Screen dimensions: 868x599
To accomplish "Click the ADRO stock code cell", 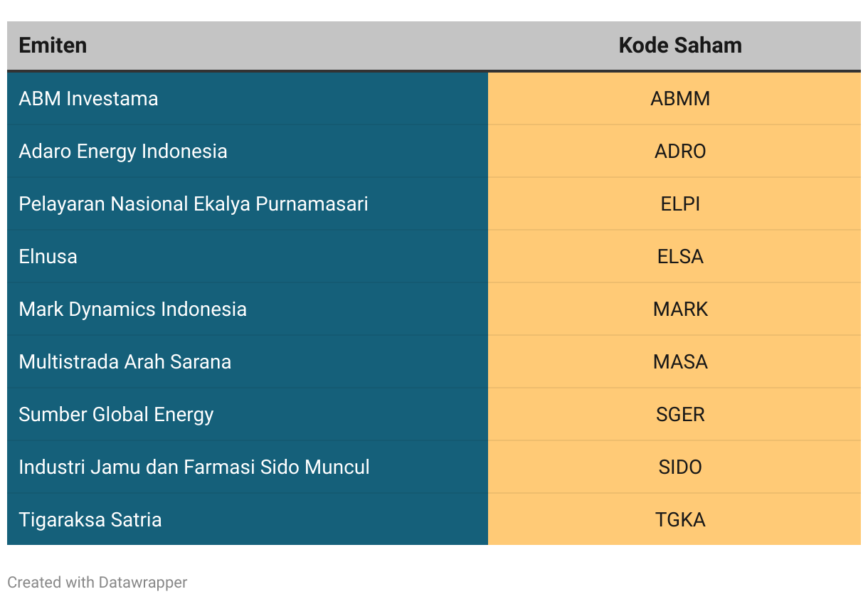I will (x=674, y=151).
